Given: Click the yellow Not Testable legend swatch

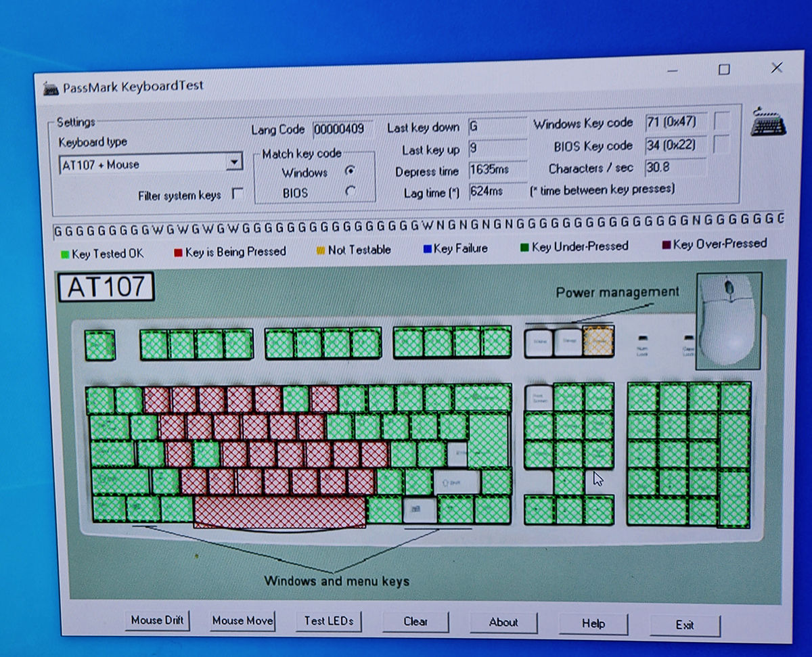Looking at the screenshot, I should [x=320, y=251].
